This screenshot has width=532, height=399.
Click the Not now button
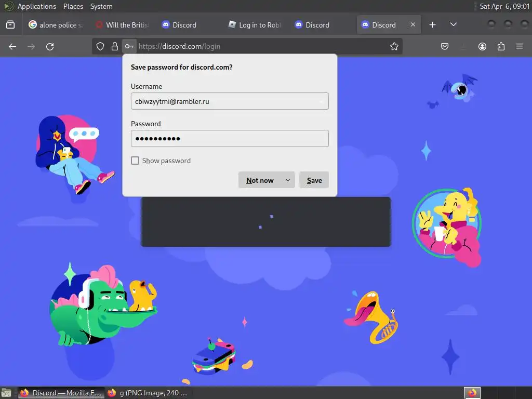[x=260, y=180]
